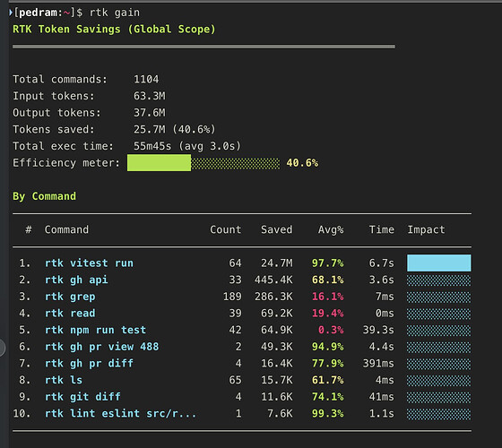Screen dimensions: 502x448
Task: Click the 445.4K saved value
Action: (x=273, y=280)
